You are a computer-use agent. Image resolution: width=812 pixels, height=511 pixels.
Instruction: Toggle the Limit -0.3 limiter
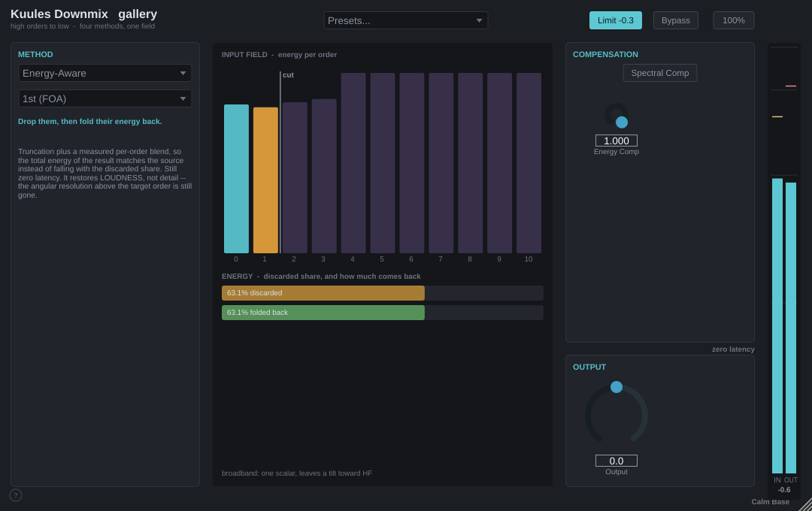tap(615, 20)
